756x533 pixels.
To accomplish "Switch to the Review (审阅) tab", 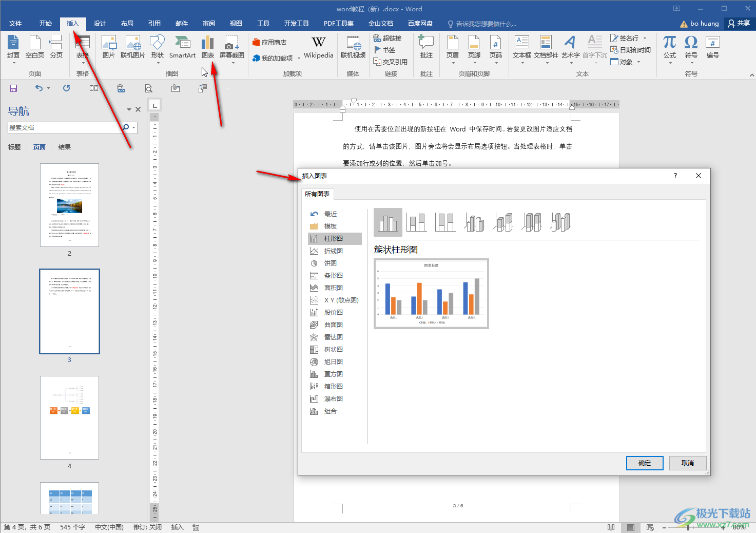I will click(209, 24).
